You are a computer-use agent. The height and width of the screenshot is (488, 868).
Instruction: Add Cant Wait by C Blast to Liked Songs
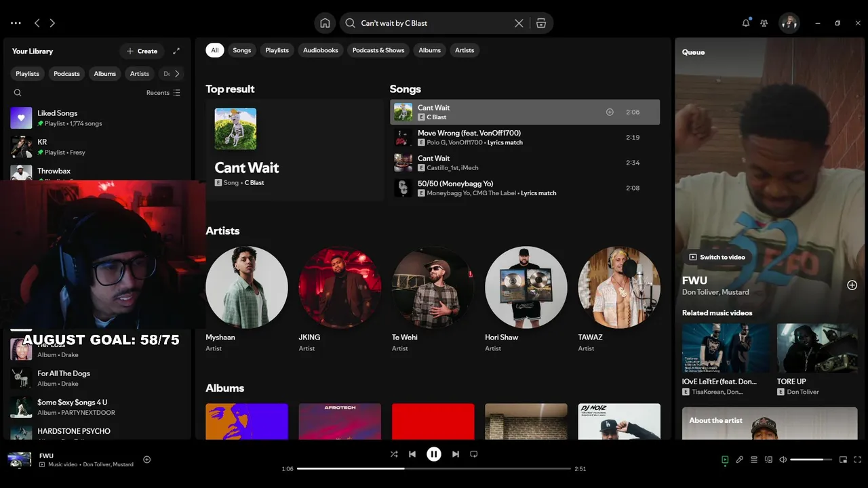tap(610, 112)
